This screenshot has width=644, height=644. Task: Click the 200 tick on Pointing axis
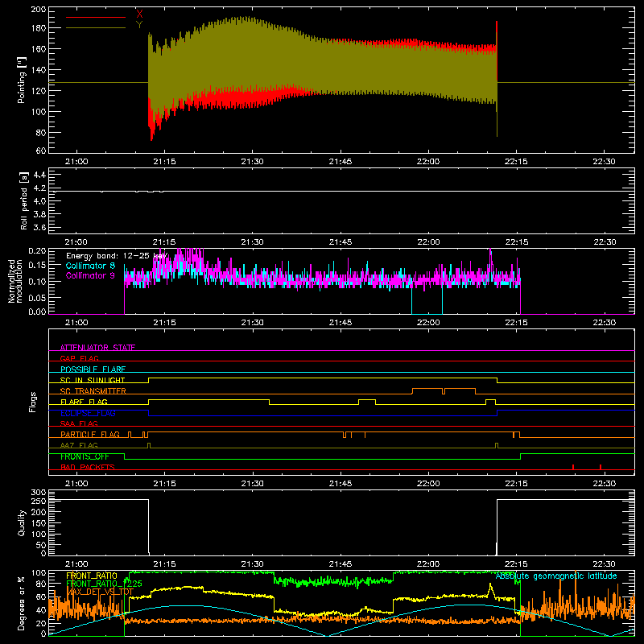[39, 10]
